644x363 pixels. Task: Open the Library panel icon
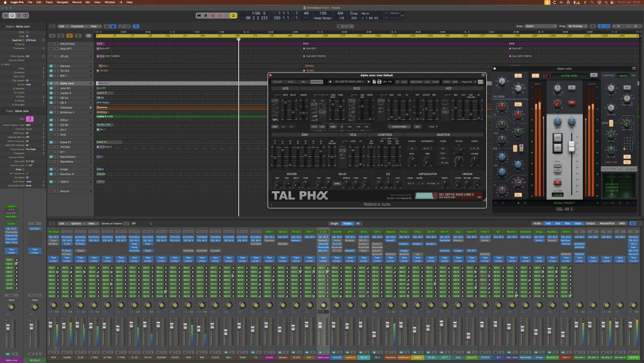(x=5, y=16)
